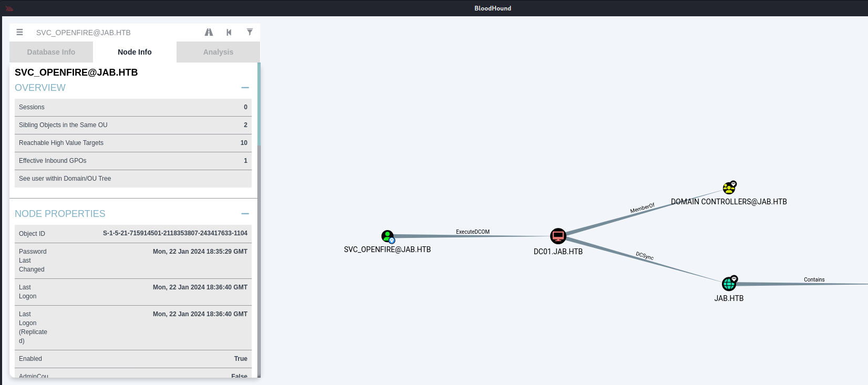Screen dimensions: 868x385
Task: Select the Node Info tab
Action: [x=135, y=52]
